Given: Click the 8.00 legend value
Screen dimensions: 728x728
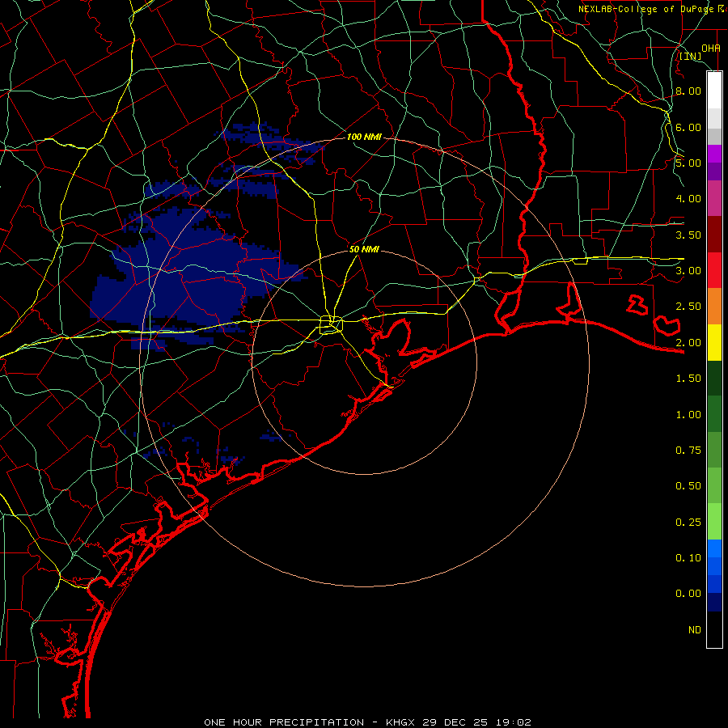Looking at the screenshot, I should [x=688, y=91].
